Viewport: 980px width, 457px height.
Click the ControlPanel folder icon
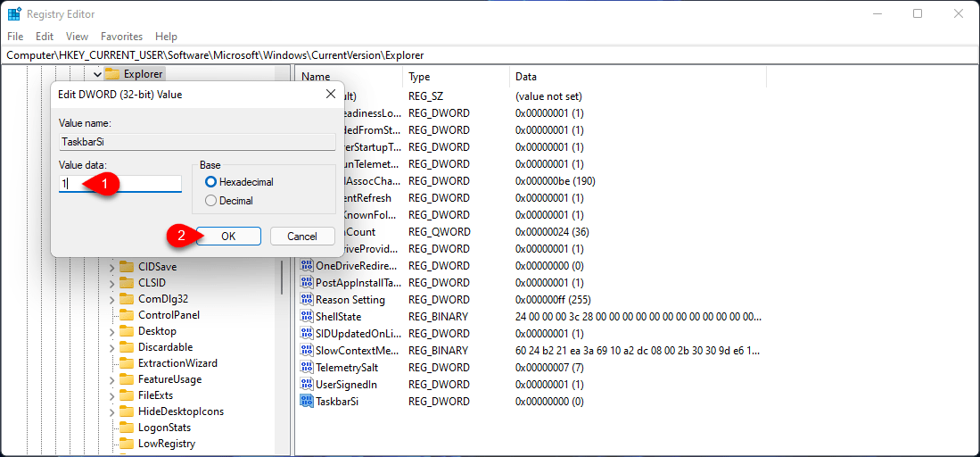[127, 315]
